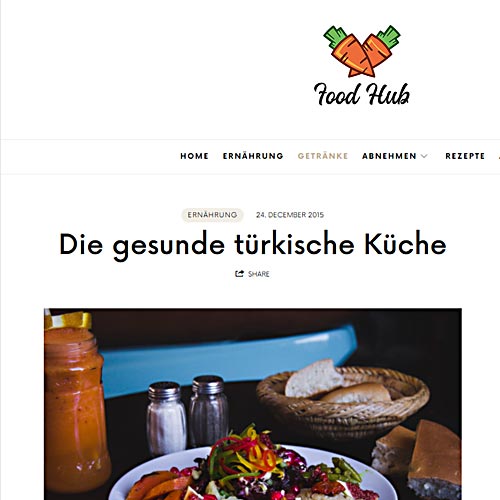This screenshot has width=500, height=500.
Task: Click the ERNÄHRUNG category tag pill
Action: [212, 215]
